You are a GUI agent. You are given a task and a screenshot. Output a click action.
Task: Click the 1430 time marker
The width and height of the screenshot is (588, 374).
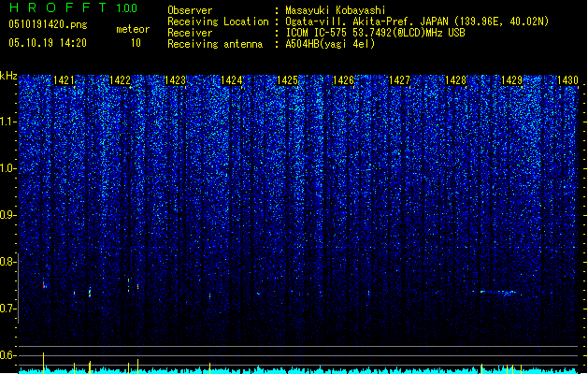coord(567,80)
